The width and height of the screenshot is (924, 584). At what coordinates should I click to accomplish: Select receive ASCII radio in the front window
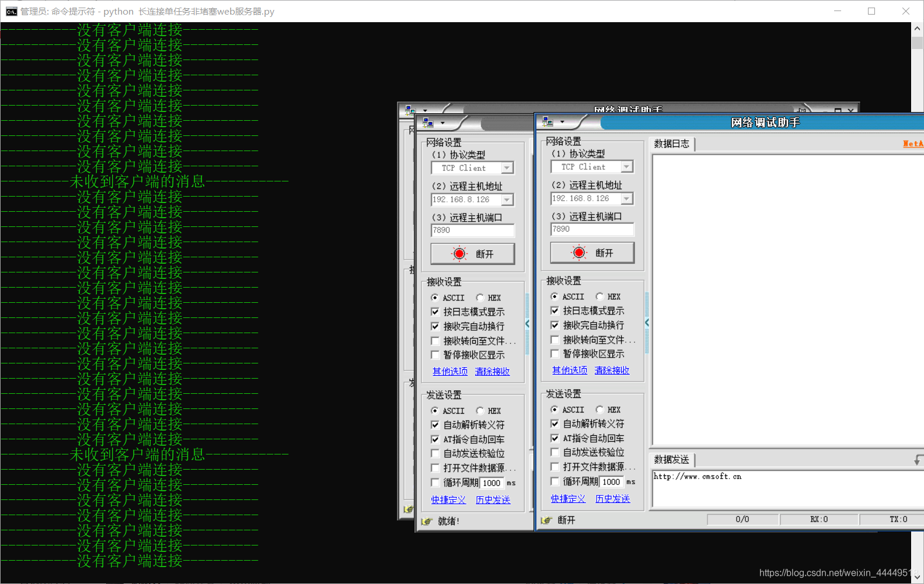click(x=555, y=296)
